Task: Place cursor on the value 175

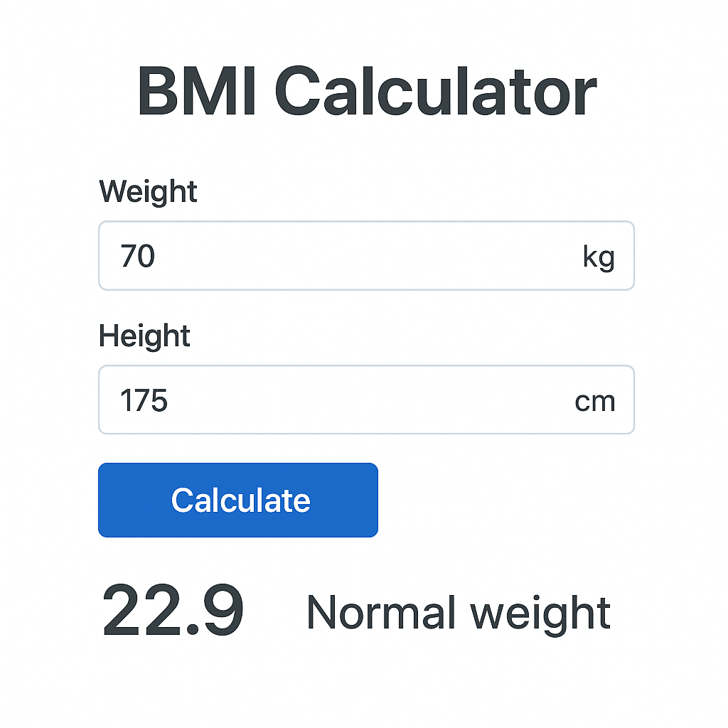Action: (144, 400)
